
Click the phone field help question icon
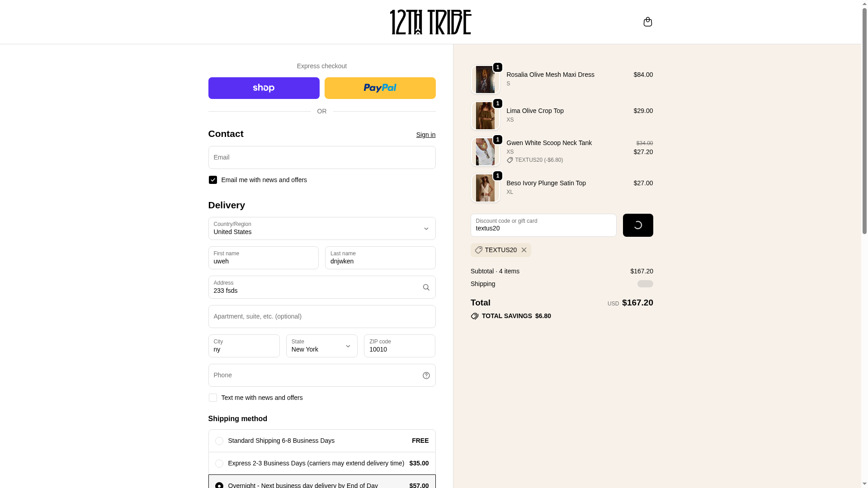click(426, 375)
